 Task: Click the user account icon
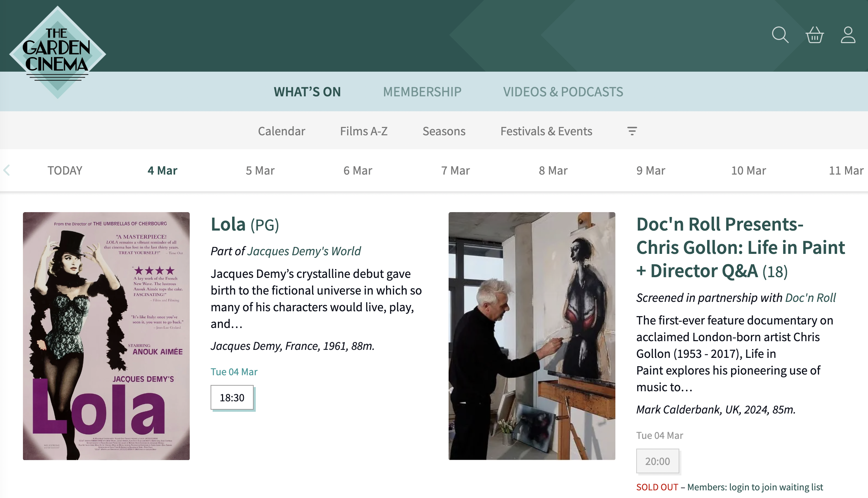[x=848, y=35]
